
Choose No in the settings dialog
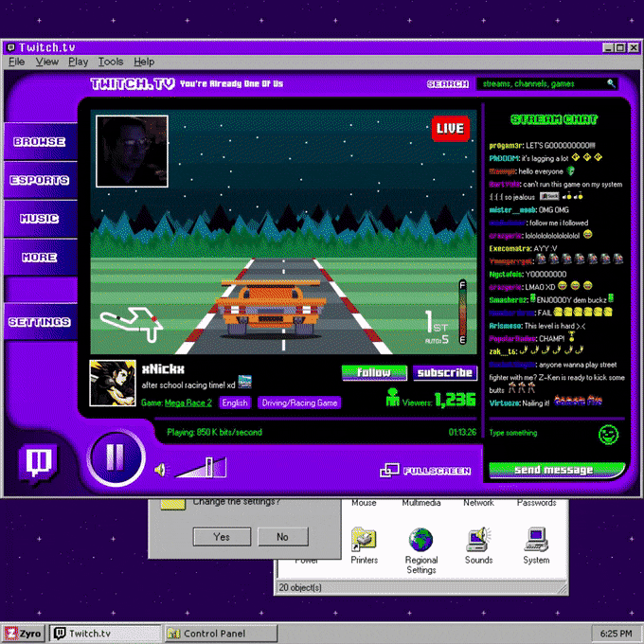[282, 536]
